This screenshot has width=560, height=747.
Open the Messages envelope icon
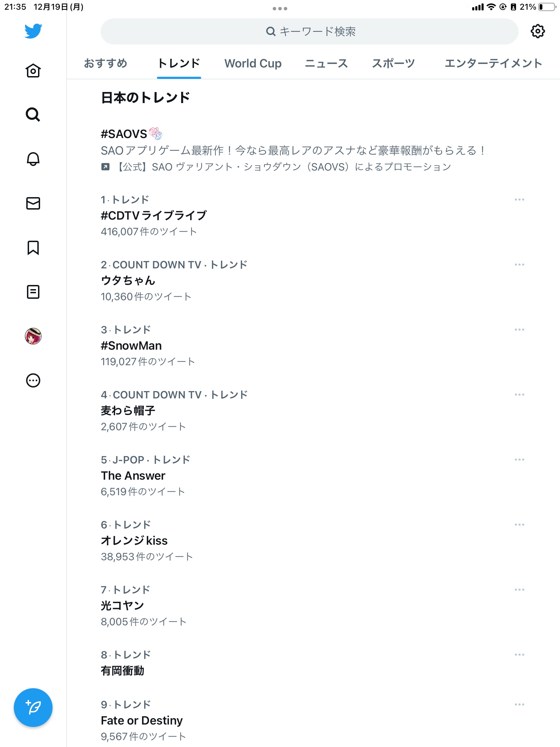(33, 203)
